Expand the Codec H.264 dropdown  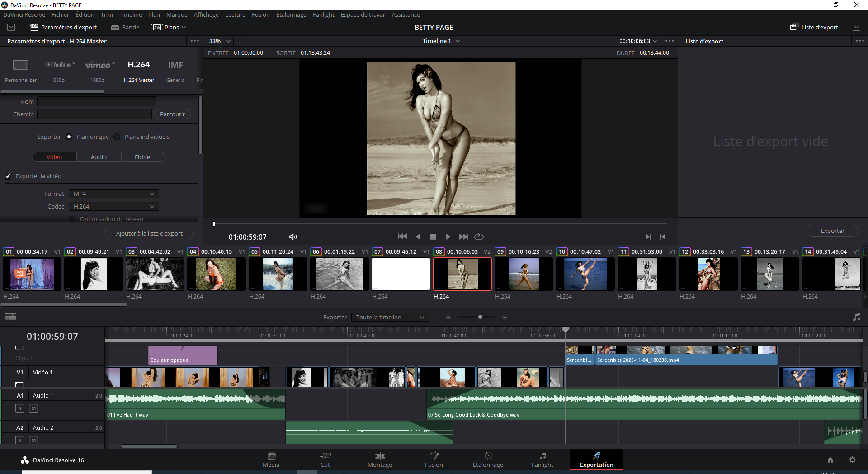click(113, 207)
